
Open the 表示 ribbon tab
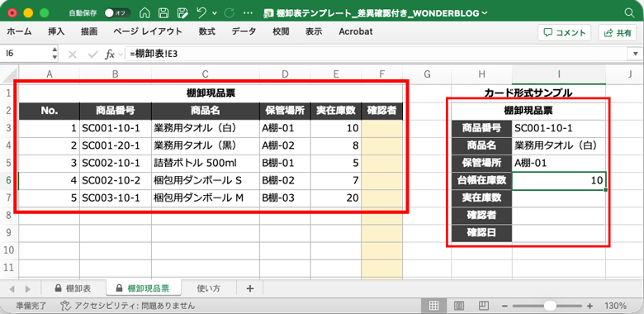(x=314, y=31)
